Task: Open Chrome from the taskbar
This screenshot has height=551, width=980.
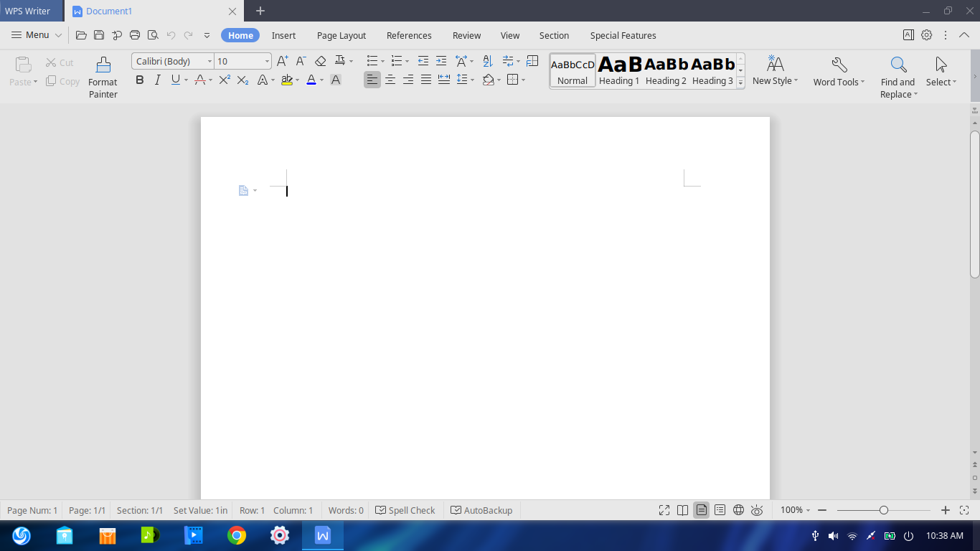Action: point(237,535)
